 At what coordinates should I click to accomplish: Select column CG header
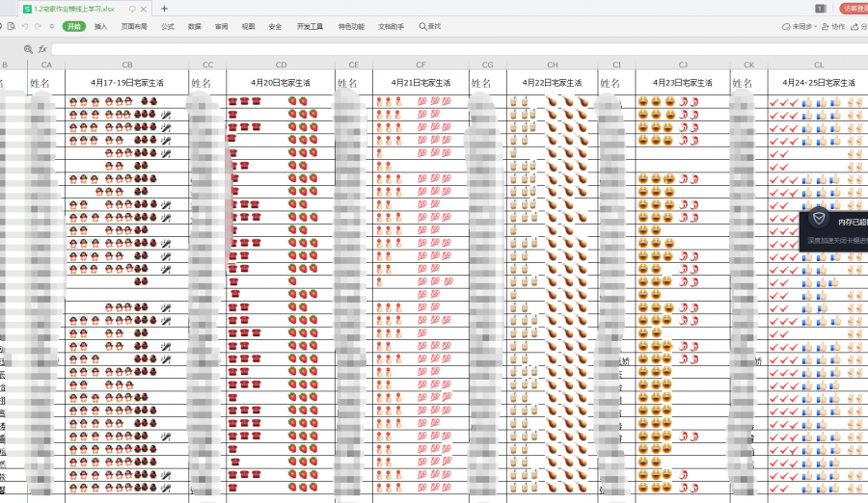pyautogui.click(x=488, y=65)
